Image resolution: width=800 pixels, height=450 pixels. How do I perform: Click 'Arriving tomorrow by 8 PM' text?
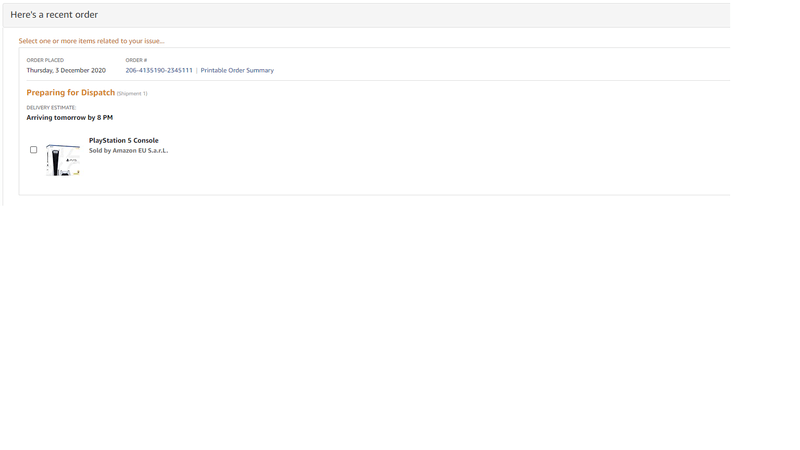70,117
